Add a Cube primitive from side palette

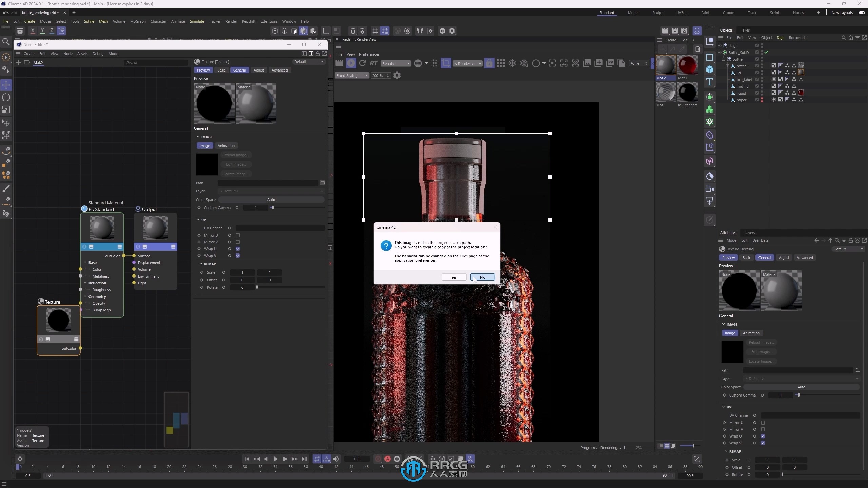tap(709, 69)
